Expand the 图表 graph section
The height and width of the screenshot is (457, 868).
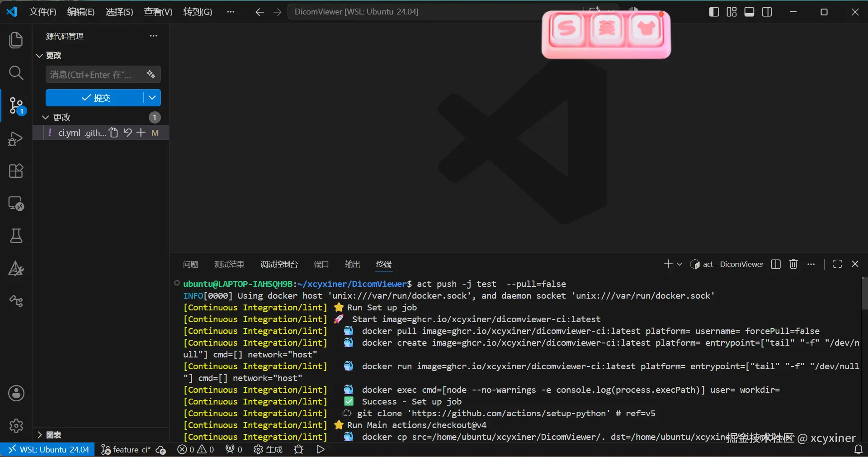click(x=40, y=435)
